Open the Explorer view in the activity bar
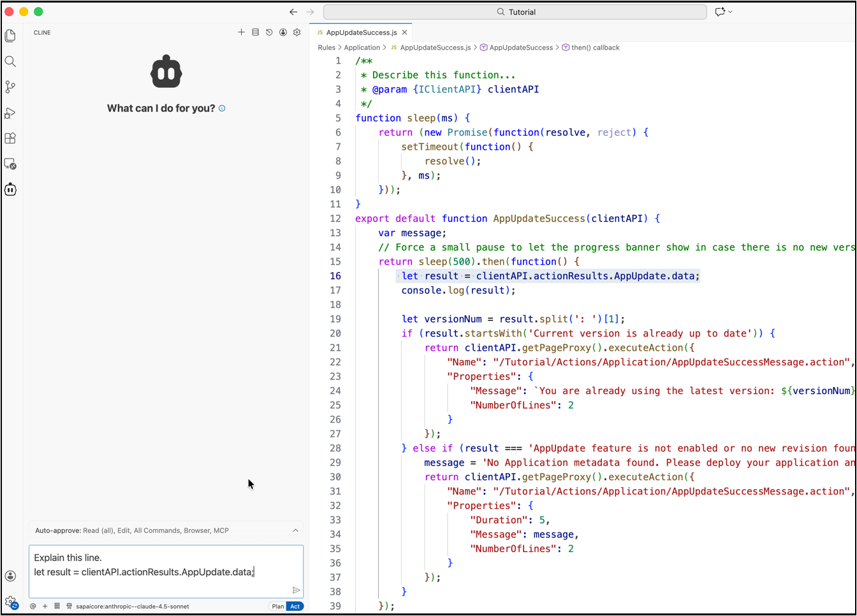The height and width of the screenshot is (616, 857). click(10, 36)
